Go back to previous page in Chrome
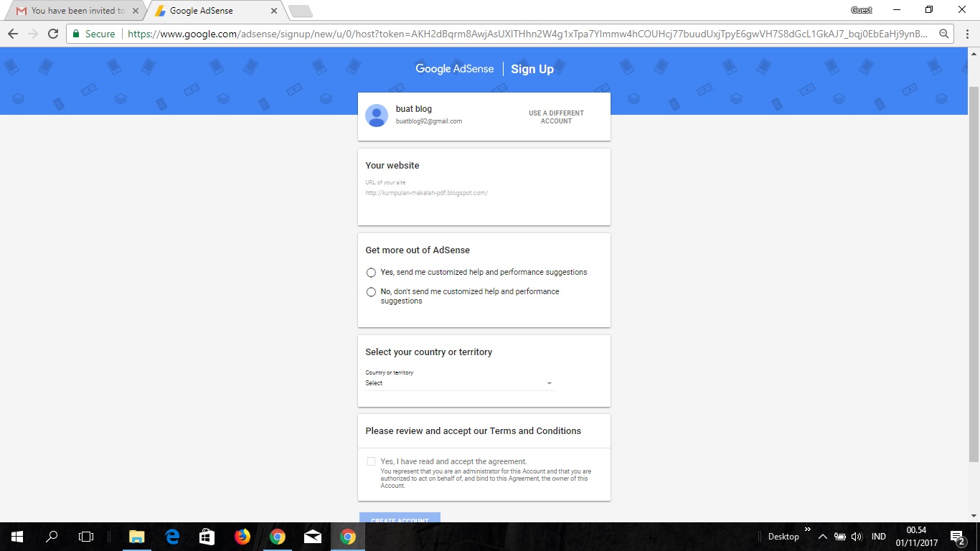Screen dimensions: 980x551 point(13,34)
